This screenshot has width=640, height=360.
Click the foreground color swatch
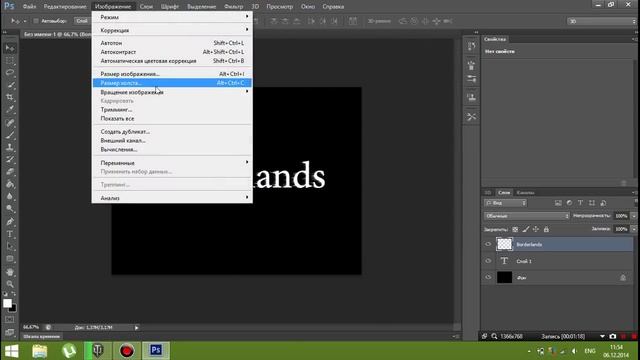(x=7, y=303)
